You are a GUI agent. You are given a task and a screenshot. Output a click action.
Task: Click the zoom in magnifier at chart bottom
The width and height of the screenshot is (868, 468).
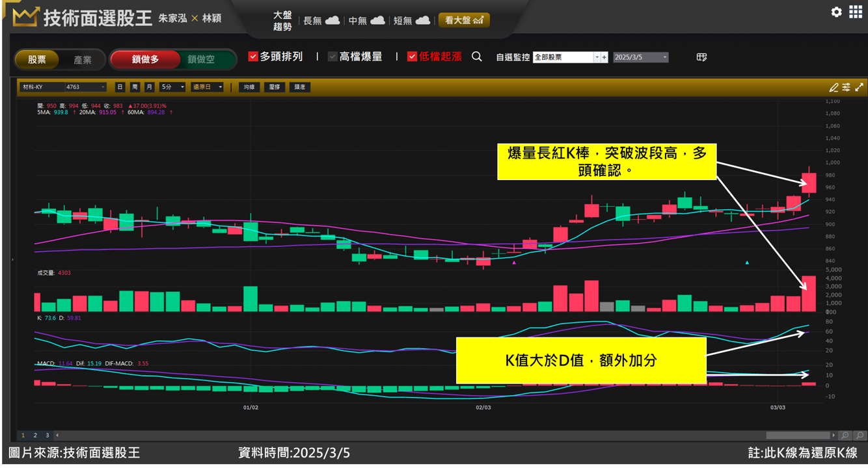click(845, 435)
